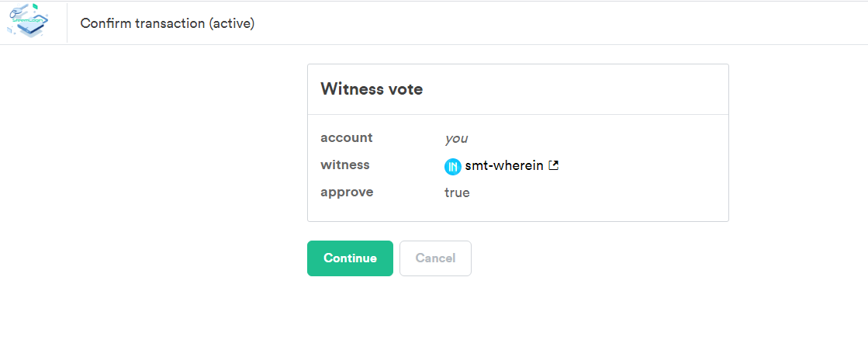Cancel the witness vote transaction
The width and height of the screenshot is (868, 343).
[435, 258]
